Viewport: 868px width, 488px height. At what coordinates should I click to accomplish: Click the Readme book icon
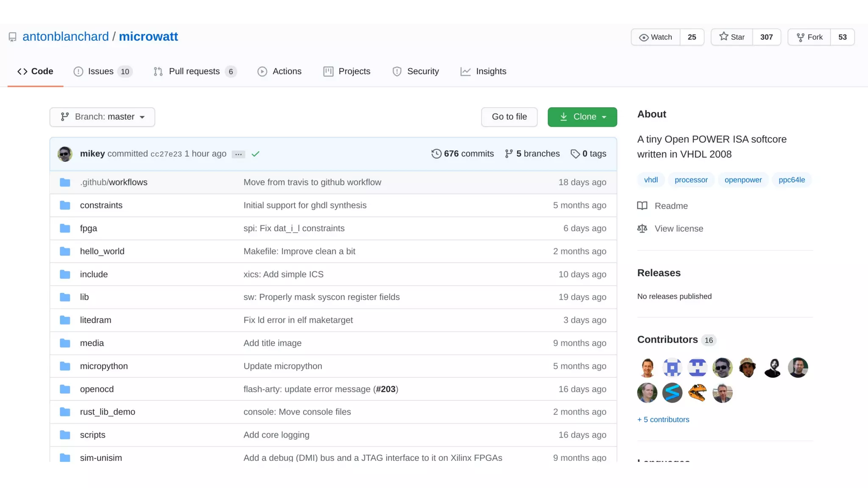642,206
